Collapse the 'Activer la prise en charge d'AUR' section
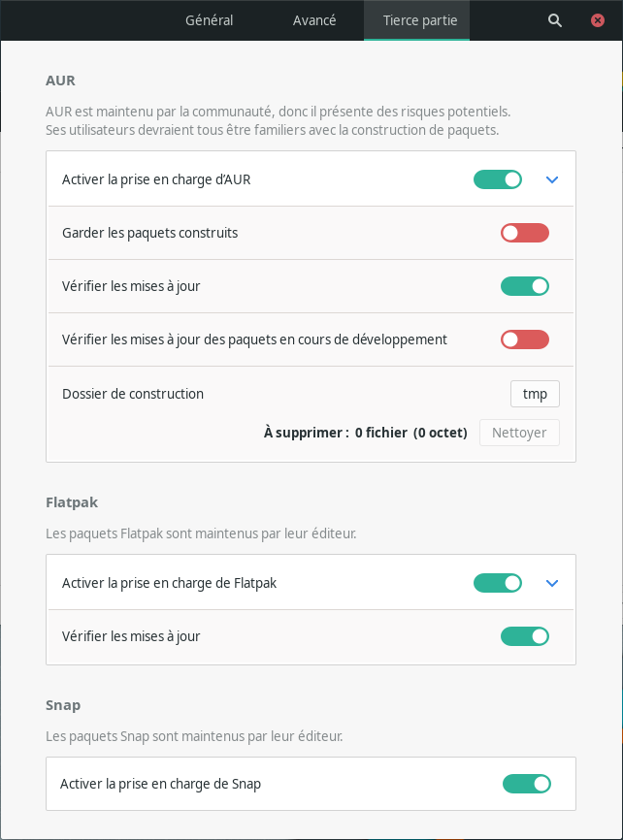 tap(552, 178)
